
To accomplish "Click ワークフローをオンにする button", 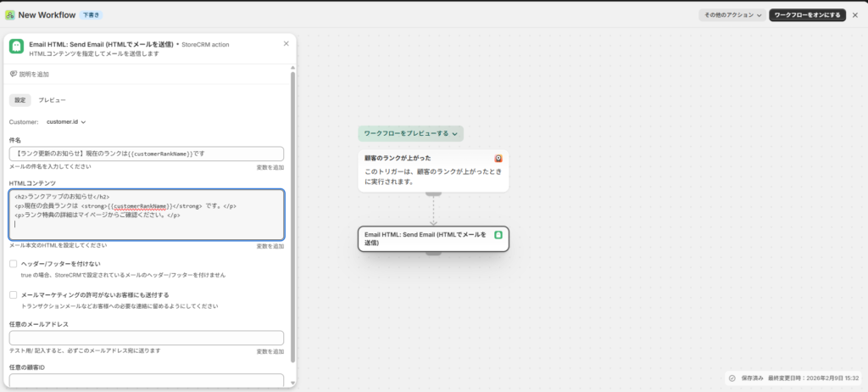I will (x=806, y=14).
